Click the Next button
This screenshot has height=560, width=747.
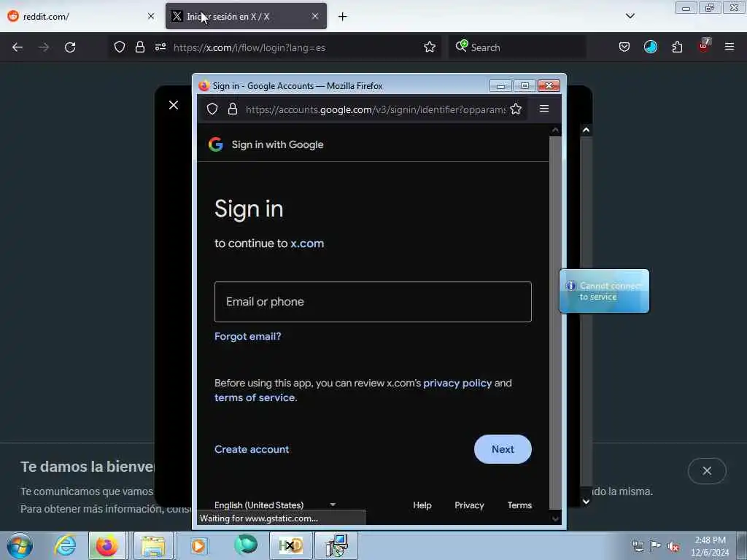pyautogui.click(x=503, y=449)
